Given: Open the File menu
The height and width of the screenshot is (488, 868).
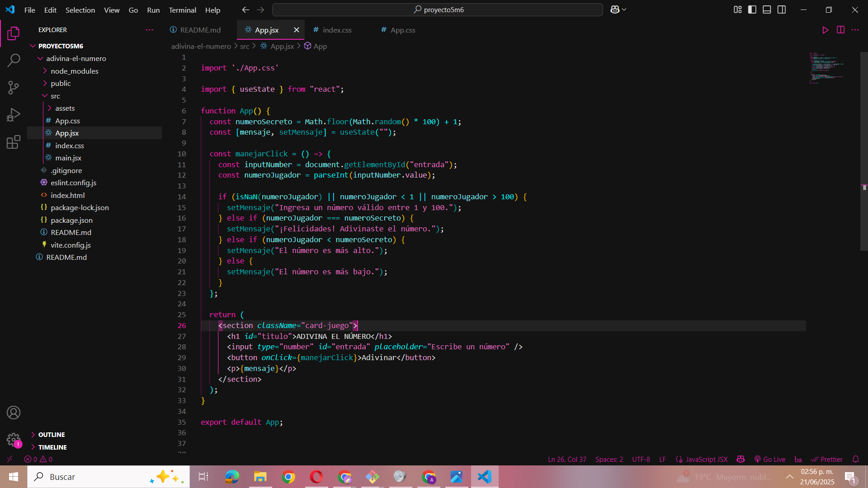Looking at the screenshot, I should (29, 10).
